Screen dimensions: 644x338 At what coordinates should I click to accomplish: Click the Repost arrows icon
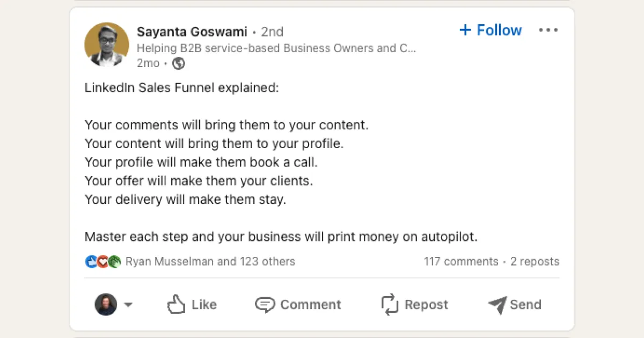click(390, 304)
